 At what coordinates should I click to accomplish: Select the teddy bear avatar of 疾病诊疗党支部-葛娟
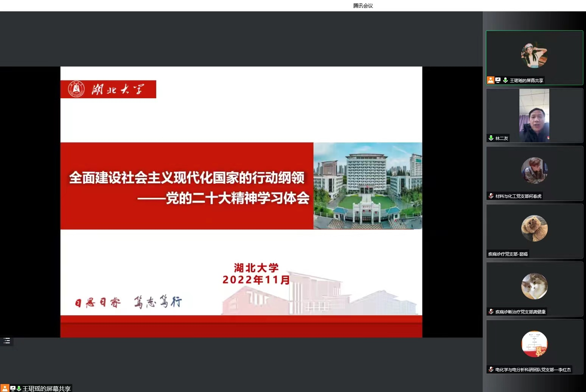[534, 228]
